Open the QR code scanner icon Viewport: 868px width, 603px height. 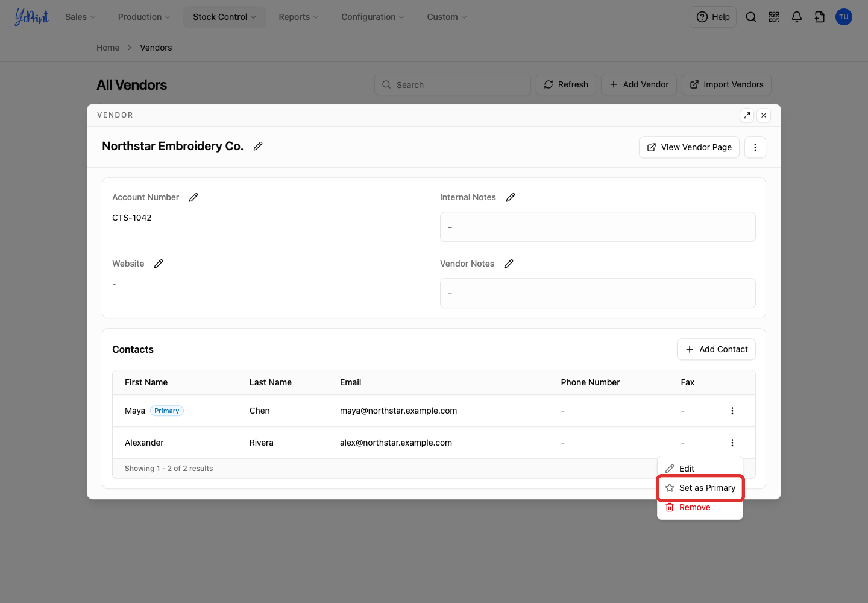774,17
